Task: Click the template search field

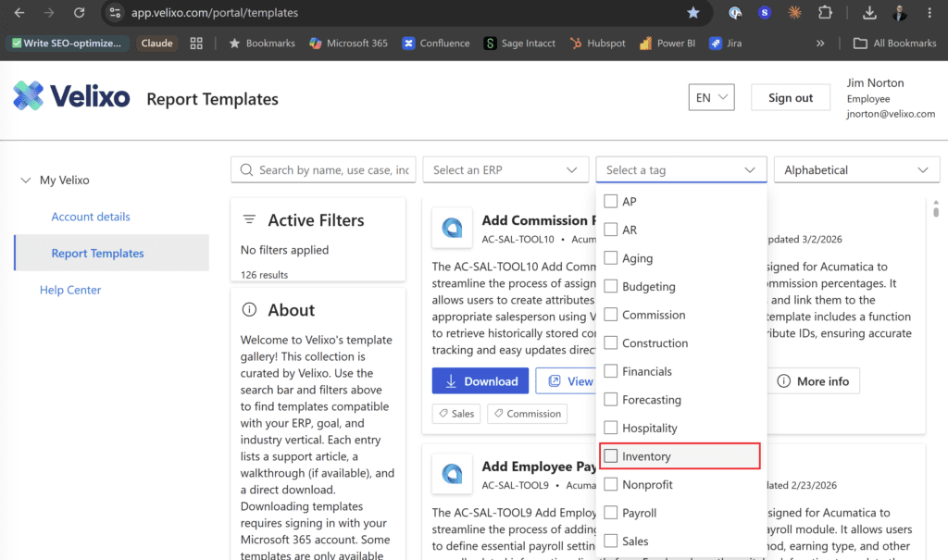Action: tap(323, 170)
